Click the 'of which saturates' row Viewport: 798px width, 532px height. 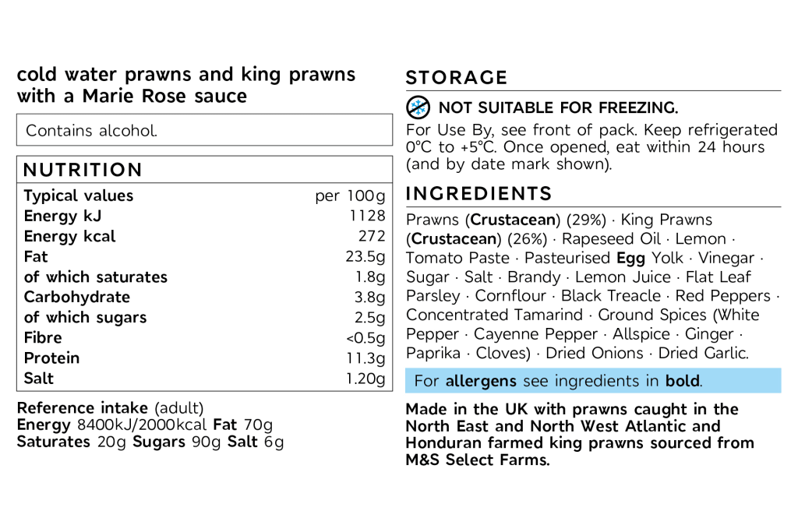(x=205, y=277)
